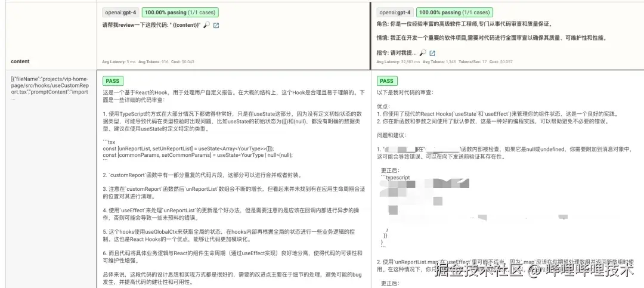Click external-link icon next to 指令: 请对我提...

[x=432, y=53]
